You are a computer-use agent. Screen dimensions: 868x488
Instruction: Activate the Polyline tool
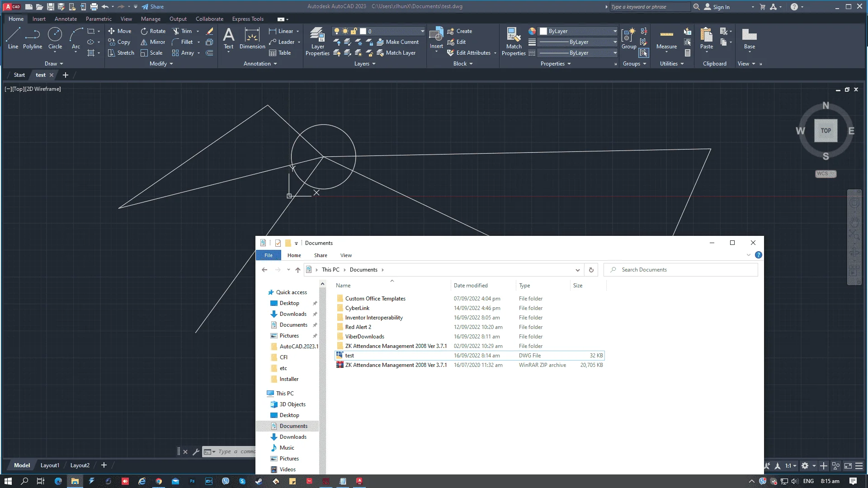pos(33,38)
